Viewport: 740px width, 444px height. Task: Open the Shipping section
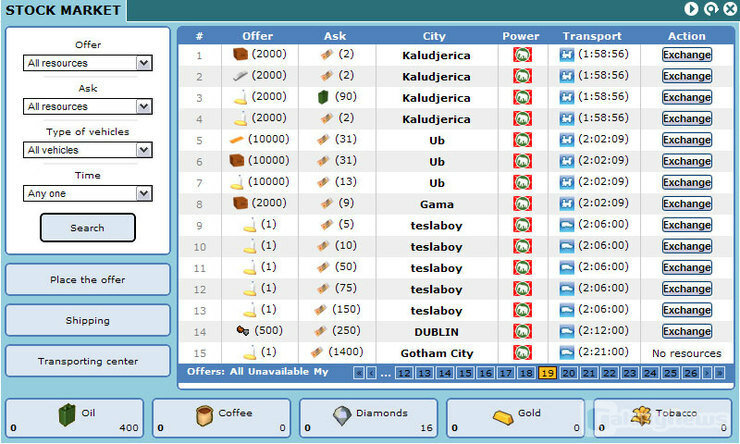click(87, 320)
